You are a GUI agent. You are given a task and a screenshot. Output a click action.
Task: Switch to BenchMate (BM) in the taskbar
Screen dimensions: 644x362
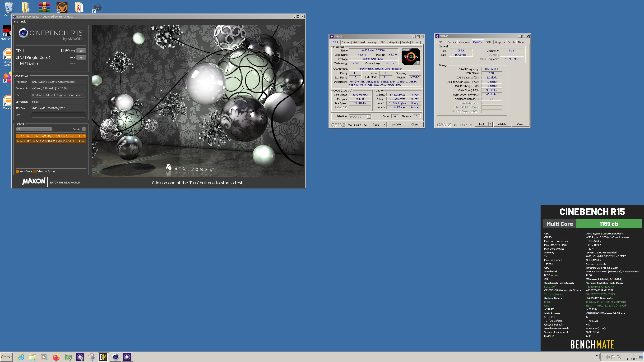click(x=103, y=357)
